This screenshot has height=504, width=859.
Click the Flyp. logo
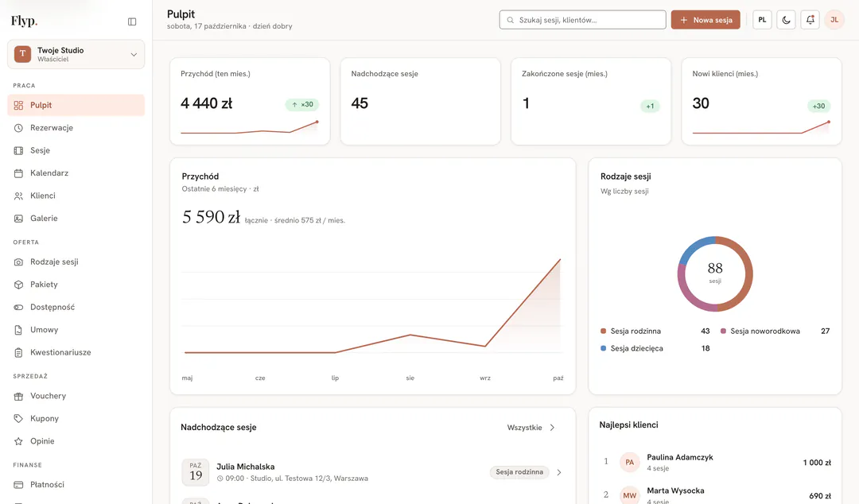tap(24, 21)
